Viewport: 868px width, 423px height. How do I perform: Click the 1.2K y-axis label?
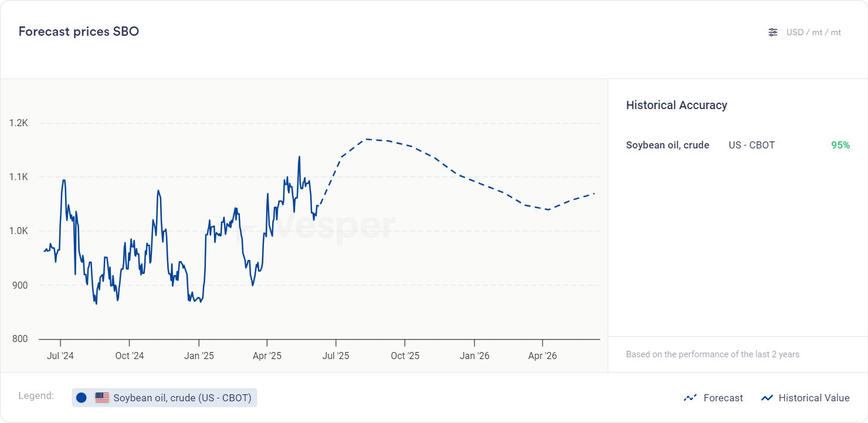coord(19,123)
